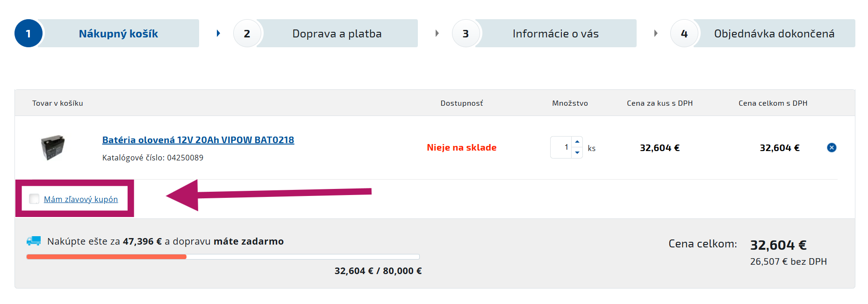The width and height of the screenshot is (868, 304).
Task: Click the step 1 circle icon
Action: [29, 34]
